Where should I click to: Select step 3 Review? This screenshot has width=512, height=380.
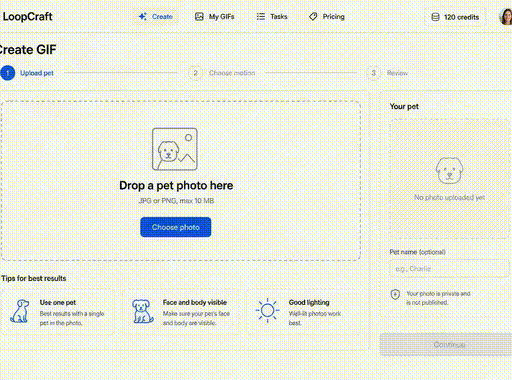(387, 73)
